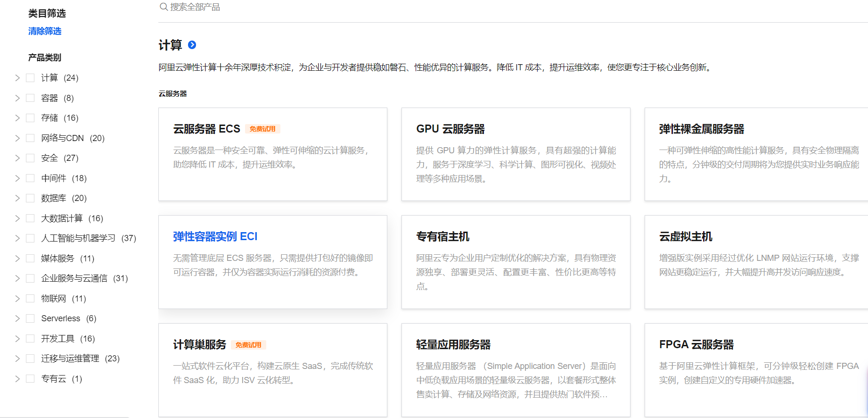This screenshot has height=418, width=868.
Task: Click the search magnifier icon
Action: click(164, 7)
